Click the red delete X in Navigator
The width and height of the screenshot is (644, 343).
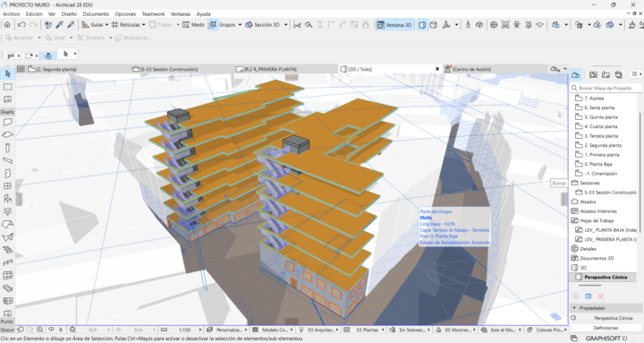click(x=600, y=296)
